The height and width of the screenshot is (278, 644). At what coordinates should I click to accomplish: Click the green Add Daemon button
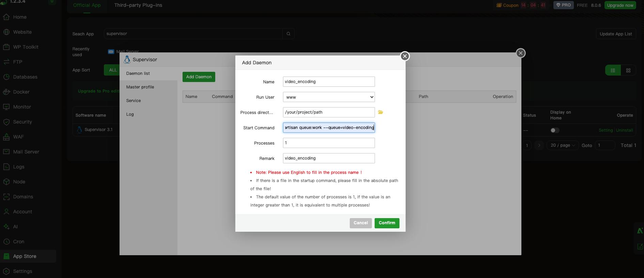[199, 77]
